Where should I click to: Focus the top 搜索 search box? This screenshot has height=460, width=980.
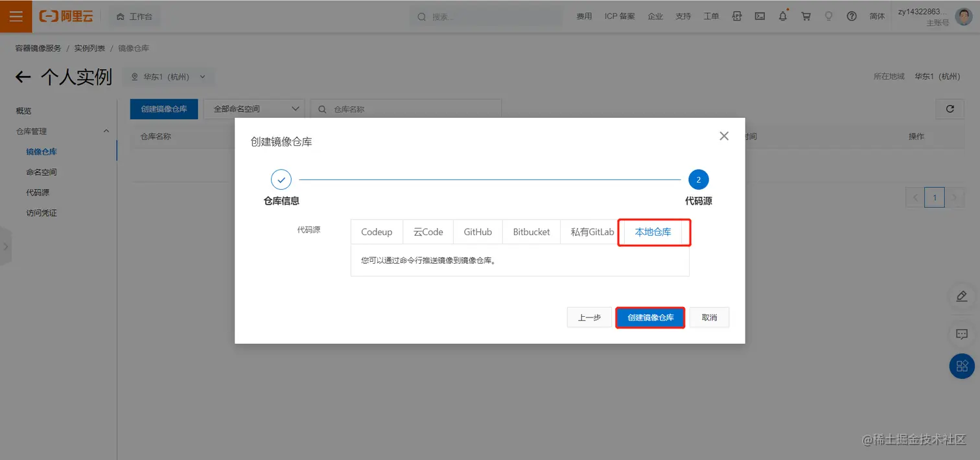[x=486, y=16]
